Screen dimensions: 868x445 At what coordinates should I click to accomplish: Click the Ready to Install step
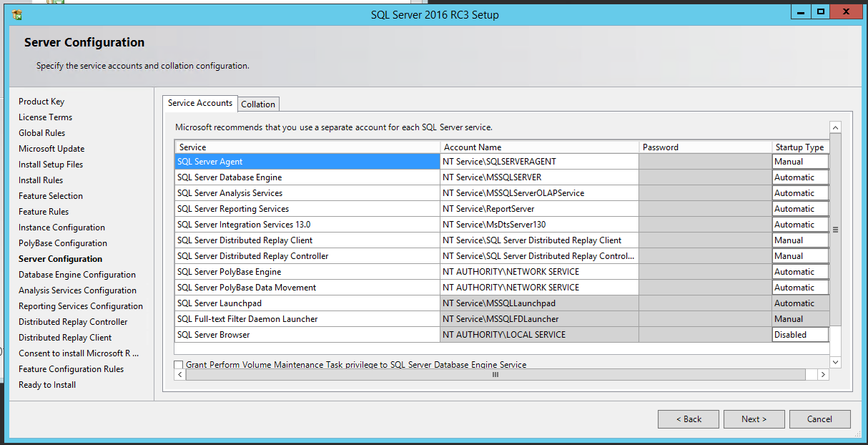click(x=47, y=385)
